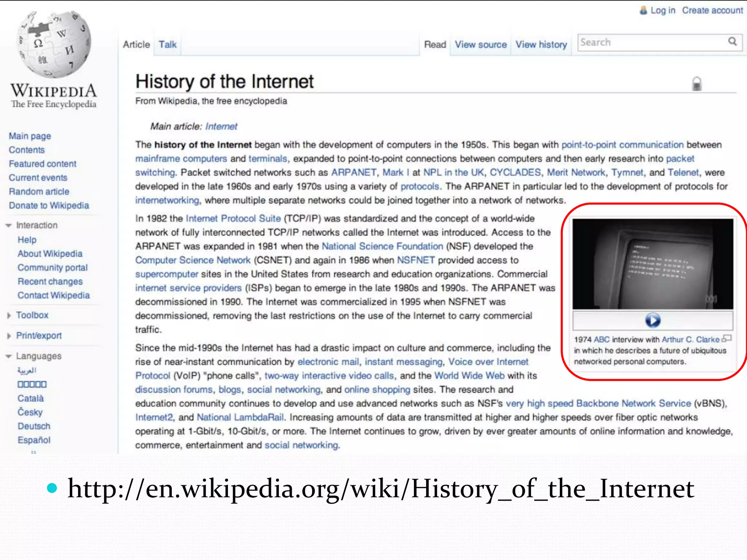Open the CYCLADES link
Viewport: 747px width, 560px height.
pyautogui.click(x=515, y=172)
